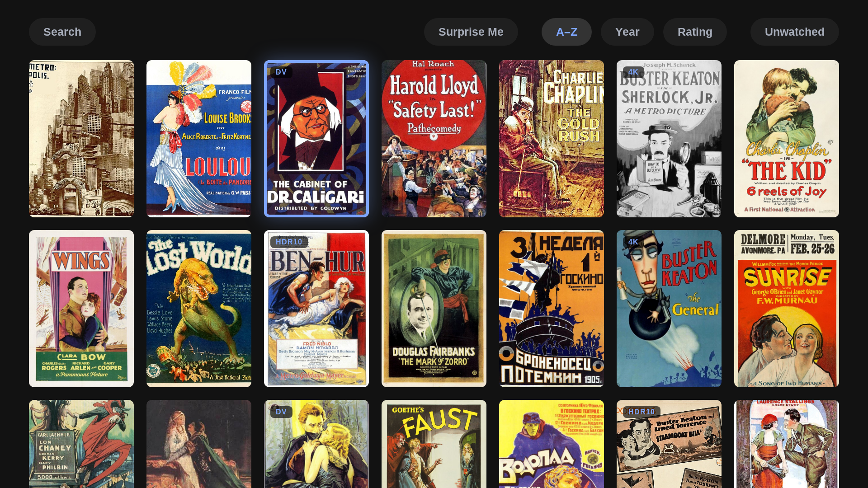This screenshot has width=868, height=488.
Task: Open the poster of the woman in white
Action: point(199,444)
